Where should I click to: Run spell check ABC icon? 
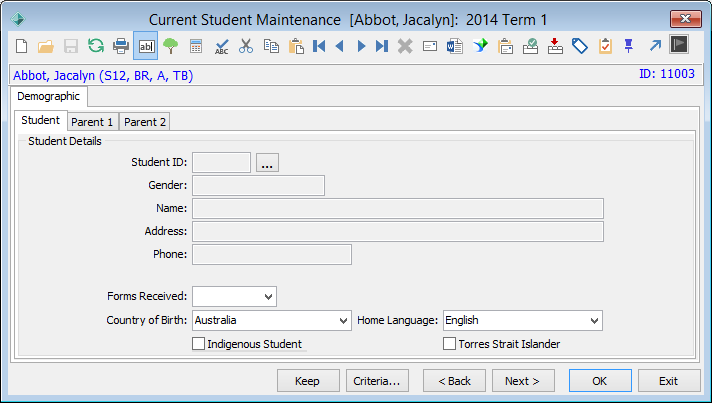221,46
